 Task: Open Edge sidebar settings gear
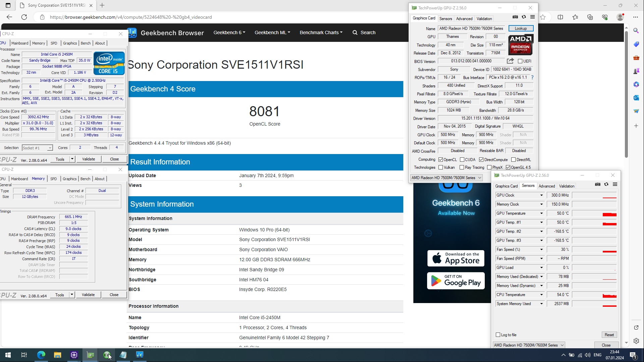tap(636, 341)
